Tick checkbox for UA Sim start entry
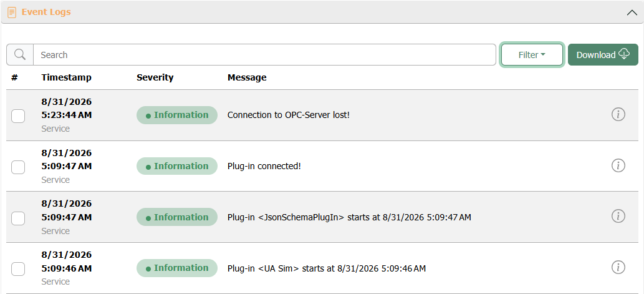644x294 pixels. point(18,269)
